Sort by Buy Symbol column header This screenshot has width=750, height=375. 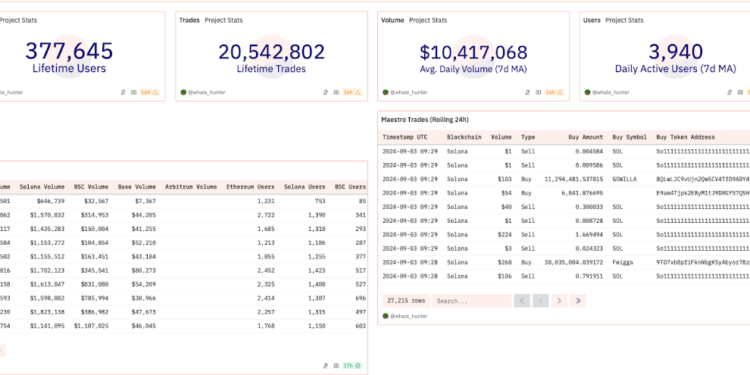[630, 137]
